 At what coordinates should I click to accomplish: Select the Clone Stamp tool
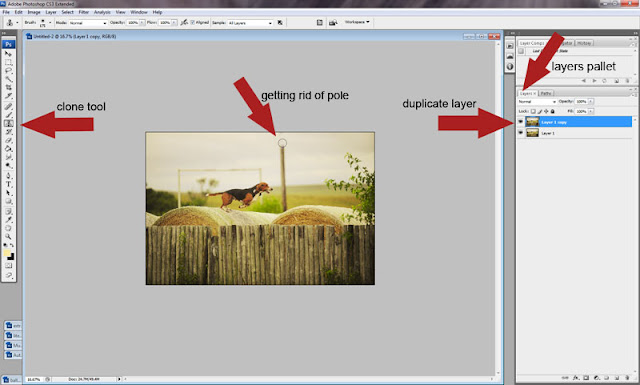coord(8,123)
